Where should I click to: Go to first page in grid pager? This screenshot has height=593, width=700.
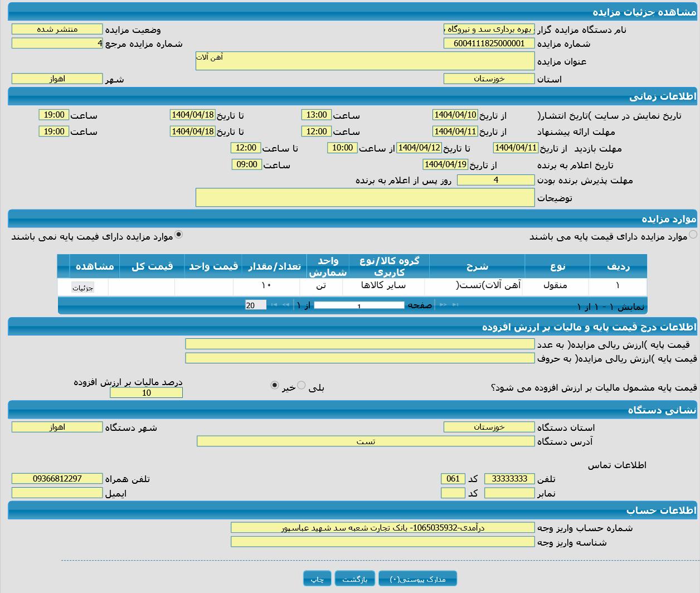(455, 305)
